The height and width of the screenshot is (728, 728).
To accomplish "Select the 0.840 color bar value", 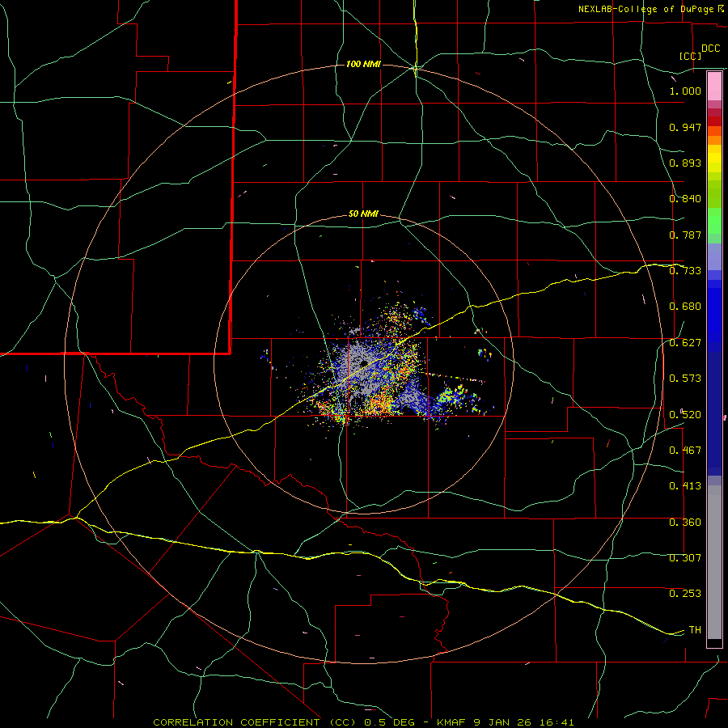I will [685, 199].
